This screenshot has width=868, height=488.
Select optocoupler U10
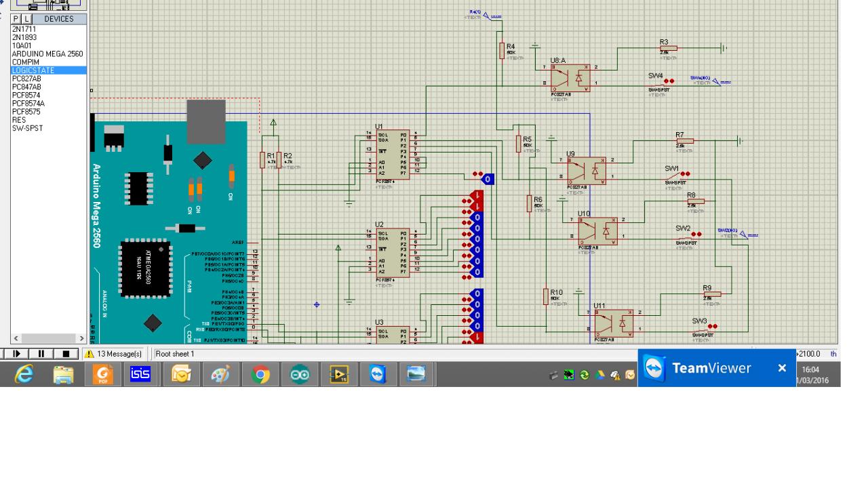click(x=597, y=230)
